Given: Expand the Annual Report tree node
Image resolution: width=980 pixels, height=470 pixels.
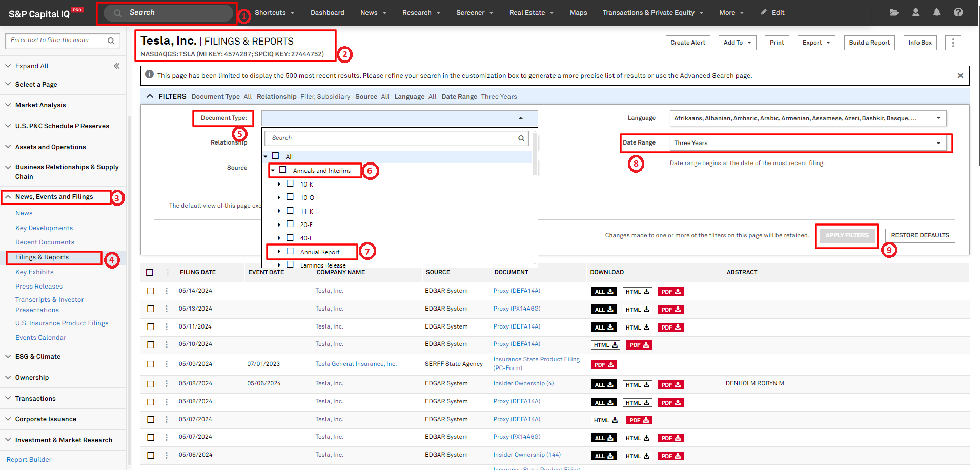Looking at the screenshot, I should pos(279,252).
